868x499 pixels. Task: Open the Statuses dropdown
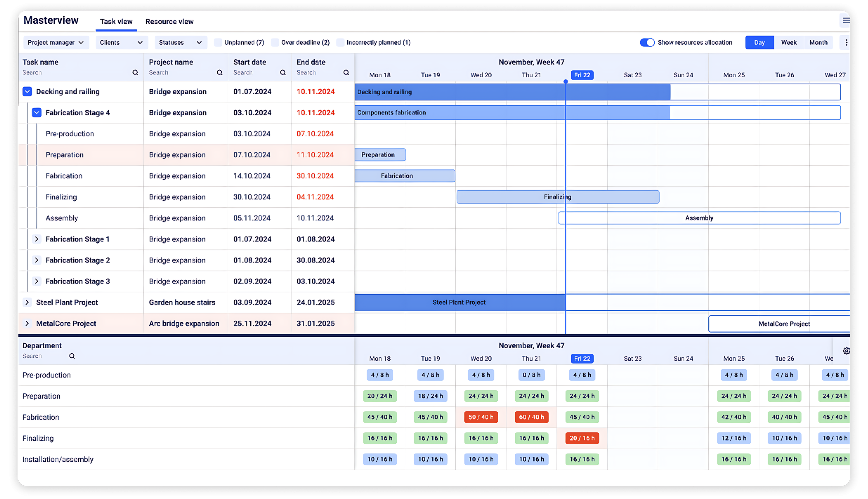[x=180, y=42]
